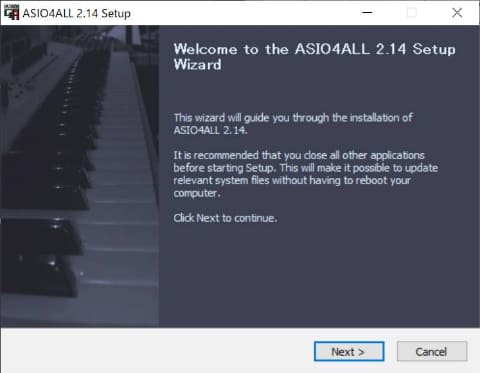This screenshot has width=480, height=373.
Task: Click the 'ASIO4ALL 2.14.' text in first paragraph
Action: (x=210, y=130)
